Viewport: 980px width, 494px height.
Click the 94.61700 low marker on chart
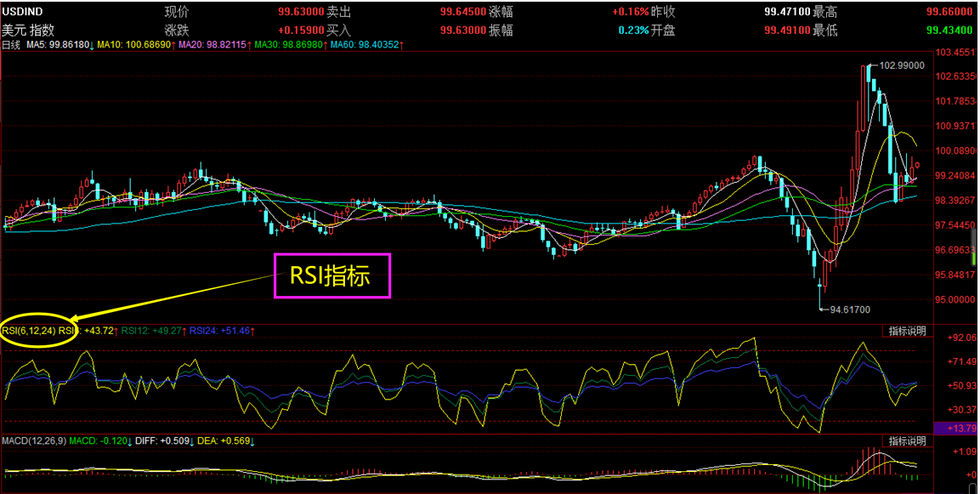[x=850, y=309]
